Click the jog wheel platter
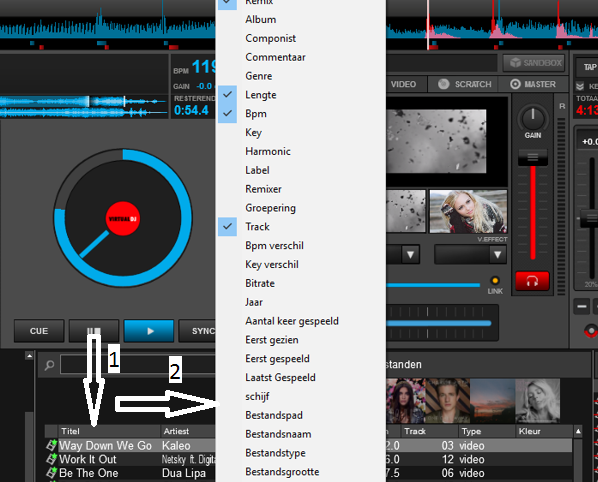The width and height of the screenshot is (598, 482). [x=123, y=218]
